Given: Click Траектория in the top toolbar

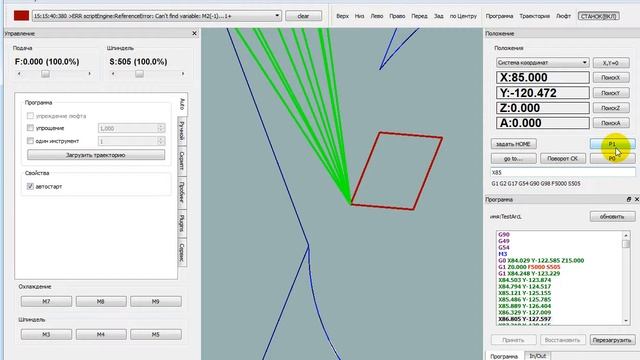Looking at the screenshot, I should (534, 16).
